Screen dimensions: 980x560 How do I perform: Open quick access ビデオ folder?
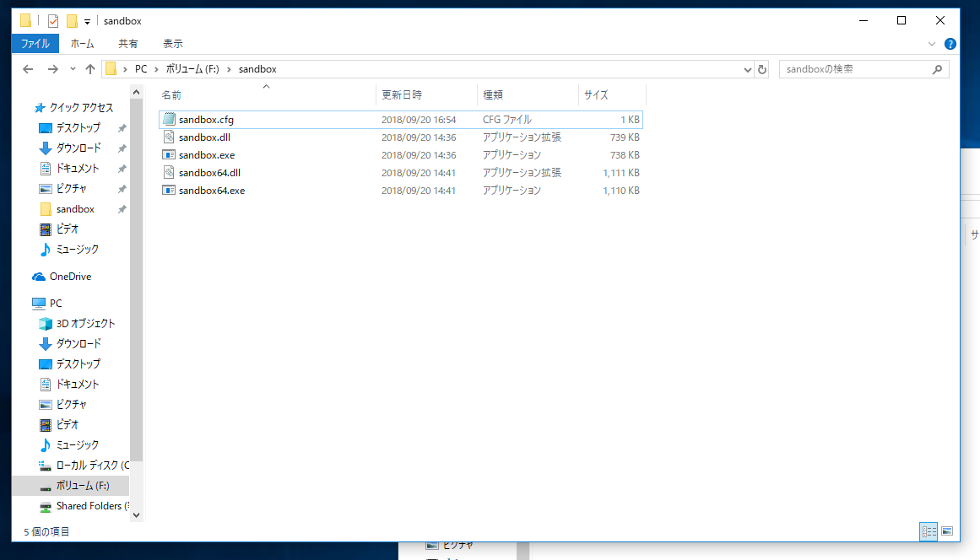68,229
